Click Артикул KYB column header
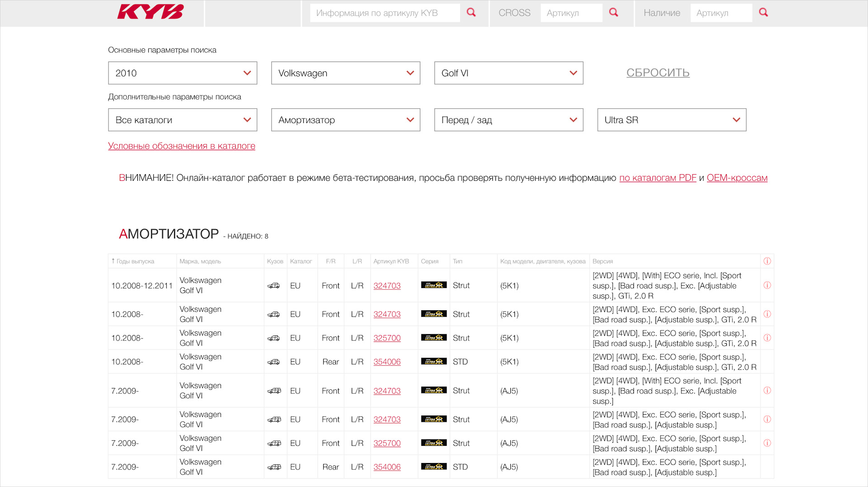The height and width of the screenshot is (487, 868). pyautogui.click(x=391, y=261)
